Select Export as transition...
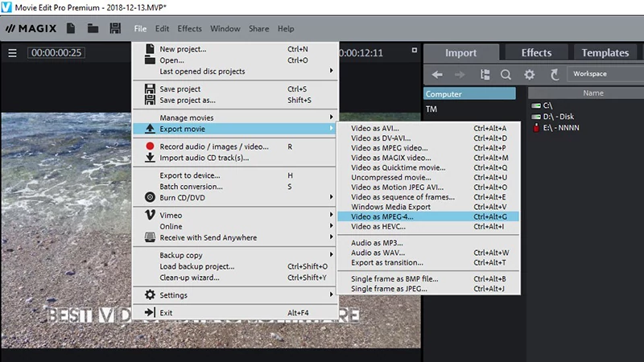Image resolution: width=644 pixels, height=362 pixels. tap(428, 262)
